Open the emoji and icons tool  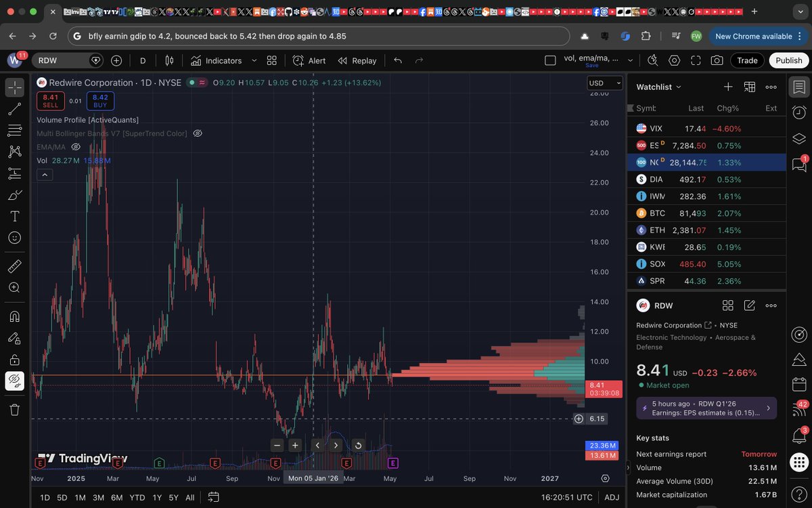pyautogui.click(x=14, y=238)
